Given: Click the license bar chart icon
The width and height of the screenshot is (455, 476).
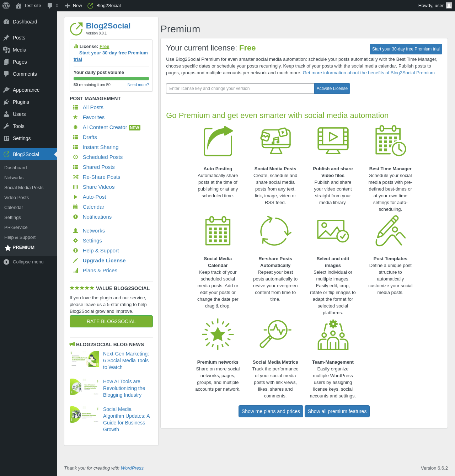Looking at the screenshot, I should tap(76, 46).
